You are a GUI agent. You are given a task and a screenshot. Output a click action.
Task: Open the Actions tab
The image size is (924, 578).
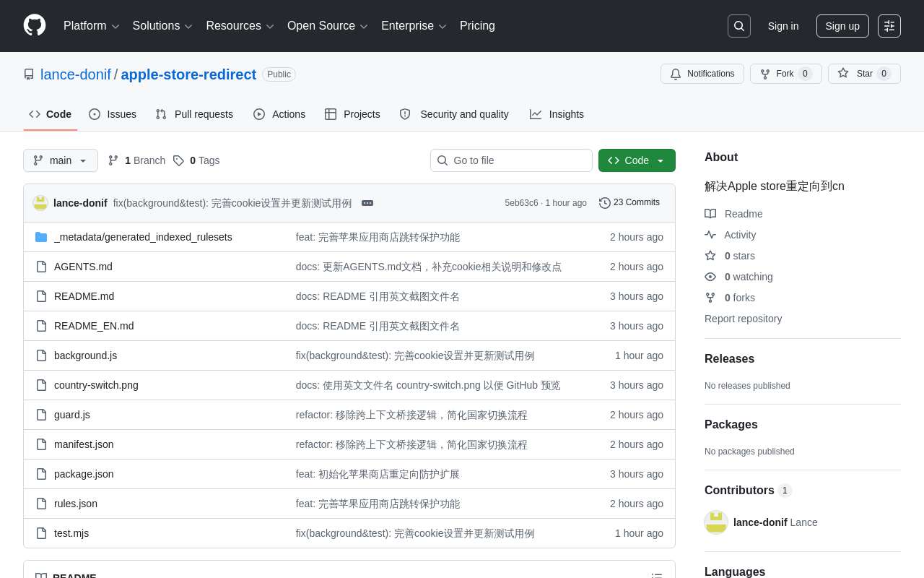coord(279,114)
